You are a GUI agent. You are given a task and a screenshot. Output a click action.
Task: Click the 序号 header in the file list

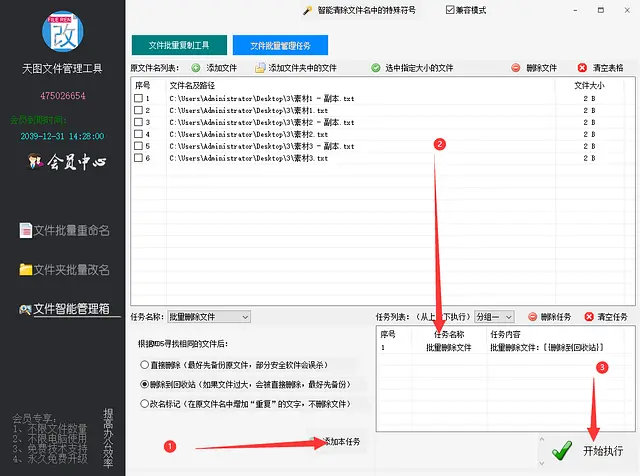click(x=142, y=85)
